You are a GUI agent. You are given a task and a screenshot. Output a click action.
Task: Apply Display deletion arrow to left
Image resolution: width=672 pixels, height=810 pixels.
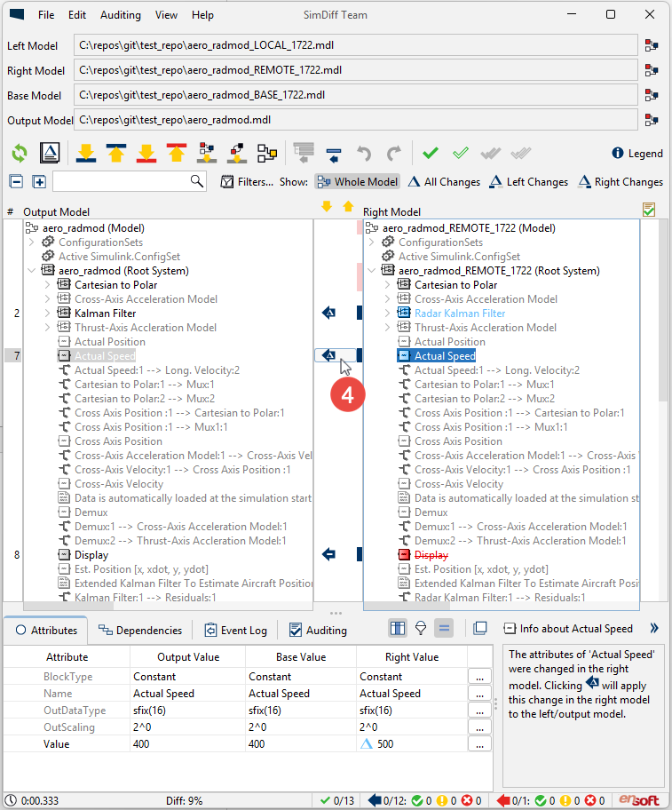[328, 554]
